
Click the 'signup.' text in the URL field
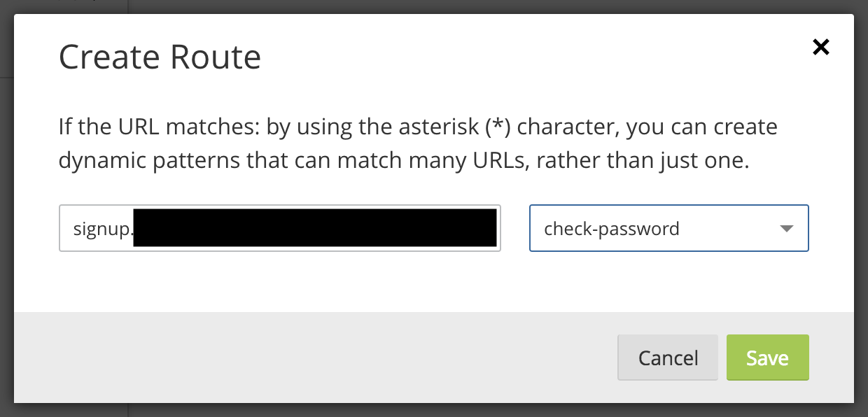point(103,229)
